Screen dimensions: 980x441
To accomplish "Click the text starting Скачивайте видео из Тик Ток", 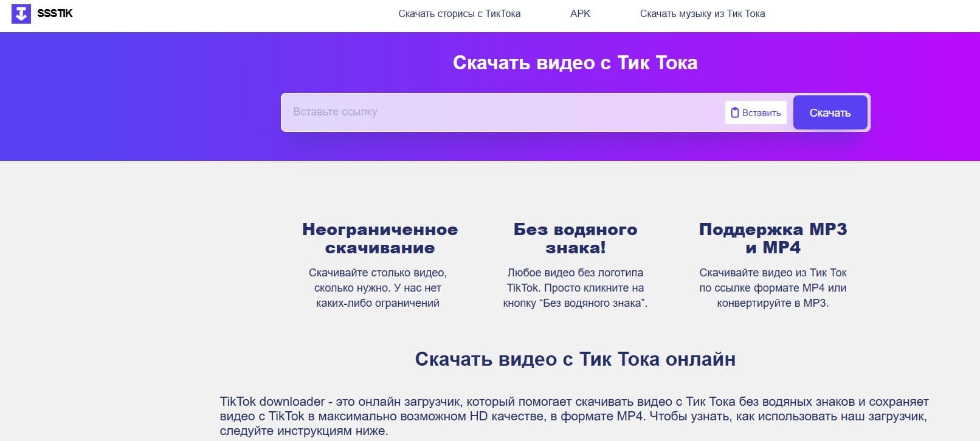I will (773, 288).
